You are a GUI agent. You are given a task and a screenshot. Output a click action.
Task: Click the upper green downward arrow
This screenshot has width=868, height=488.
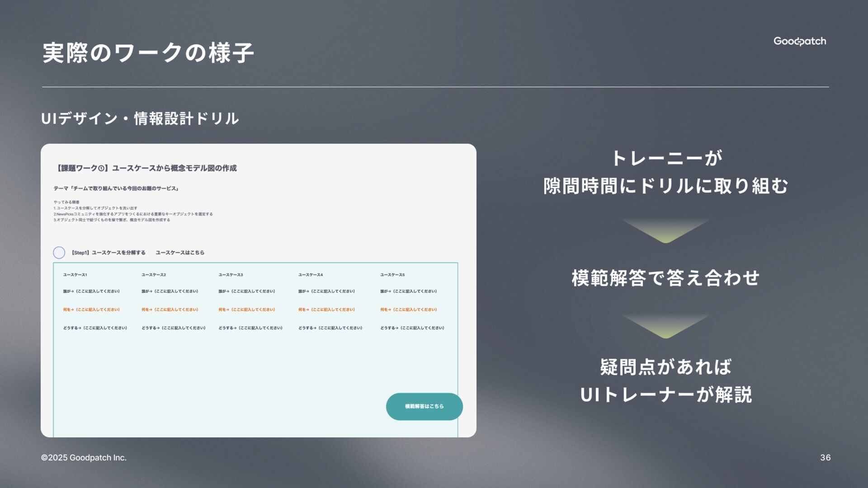665,231
